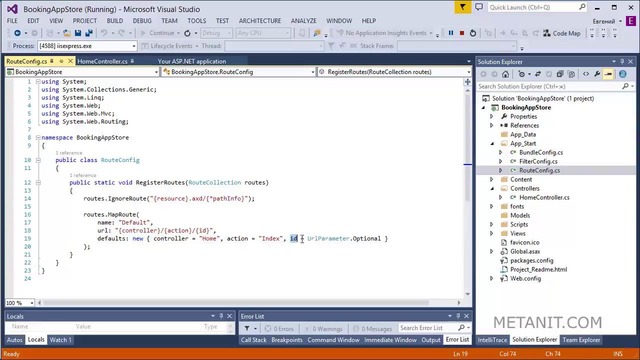The height and width of the screenshot is (360, 640).
Task: Click the Solution Explorer Home icon
Action: 505,74
